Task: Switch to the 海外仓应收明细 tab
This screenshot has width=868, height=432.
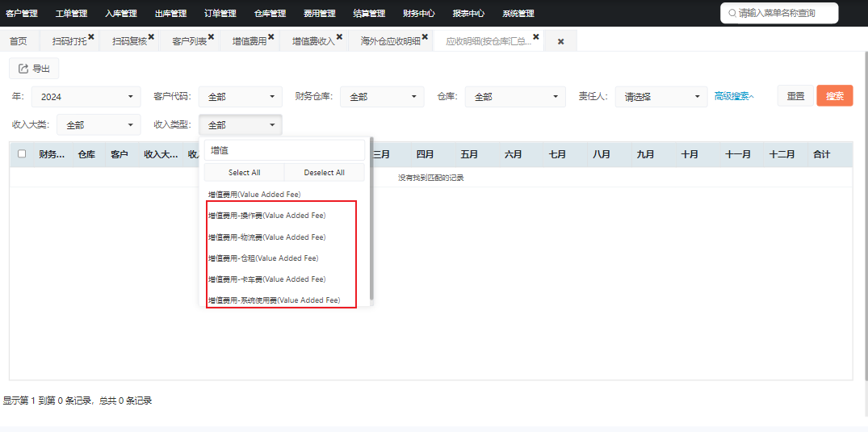Action: 390,41
